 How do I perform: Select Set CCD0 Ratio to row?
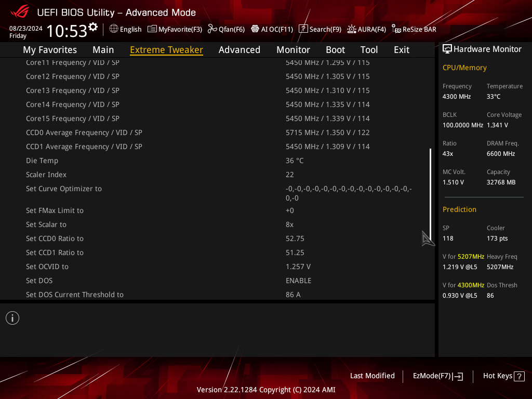point(217,238)
